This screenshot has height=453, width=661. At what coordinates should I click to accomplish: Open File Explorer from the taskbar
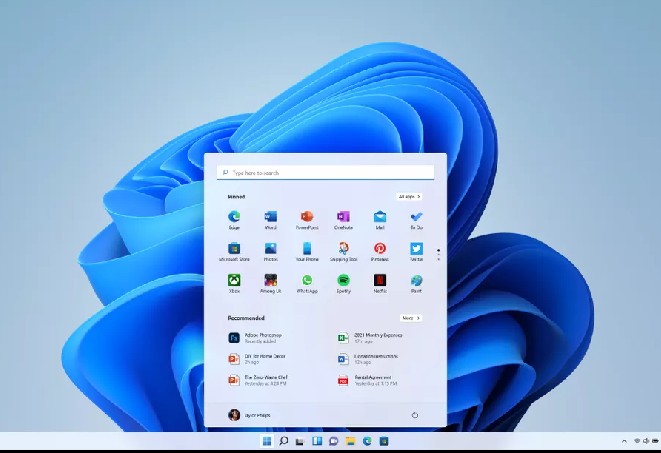pyautogui.click(x=350, y=441)
